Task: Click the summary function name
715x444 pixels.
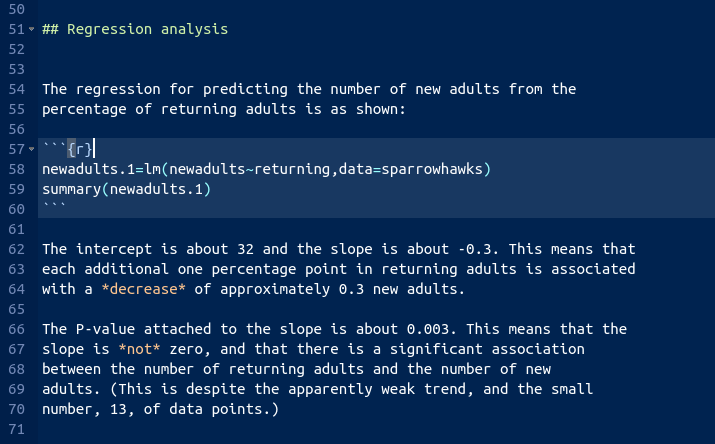Action: pos(70,189)
